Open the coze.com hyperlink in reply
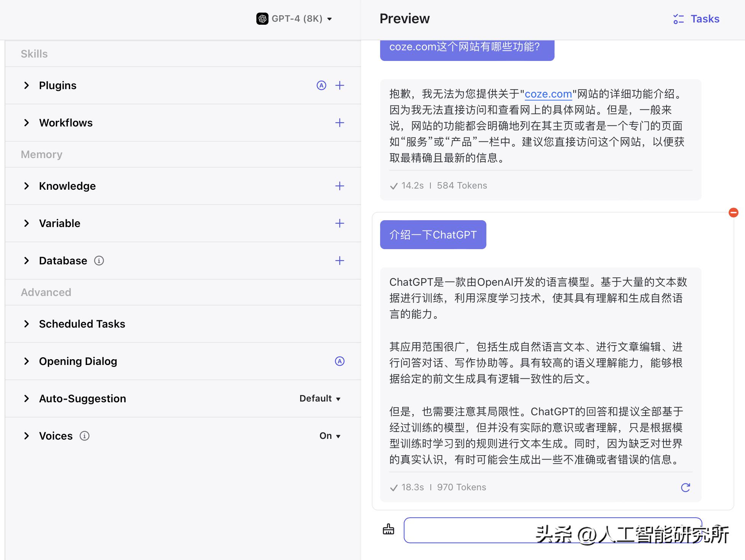The image size is (745, 560). (548, 94)
